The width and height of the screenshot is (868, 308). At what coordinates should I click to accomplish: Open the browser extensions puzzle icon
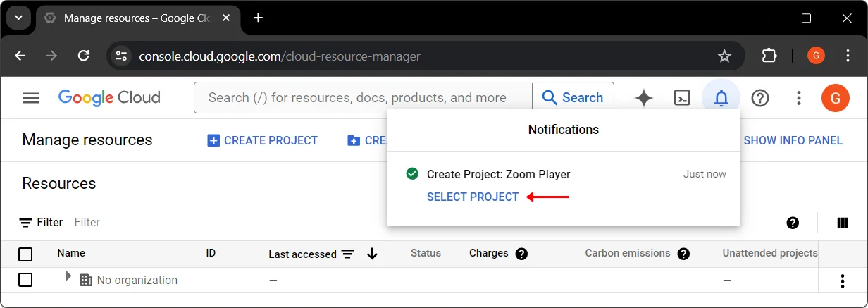(769, 56)
